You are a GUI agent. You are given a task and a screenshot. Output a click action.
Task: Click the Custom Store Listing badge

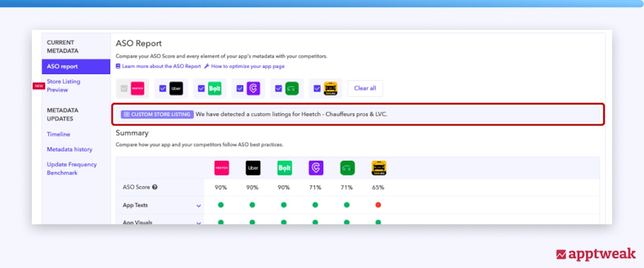click(x=157, y=115)
